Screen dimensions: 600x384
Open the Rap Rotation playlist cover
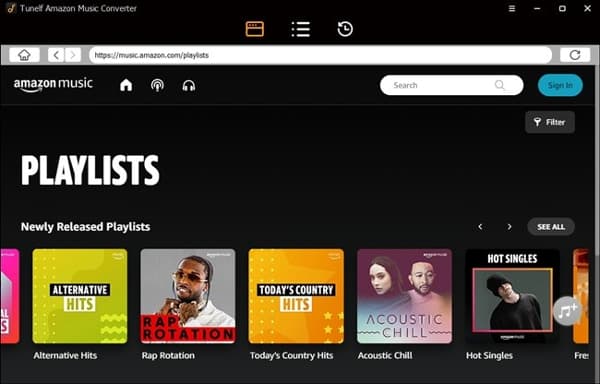pos(188,296)
